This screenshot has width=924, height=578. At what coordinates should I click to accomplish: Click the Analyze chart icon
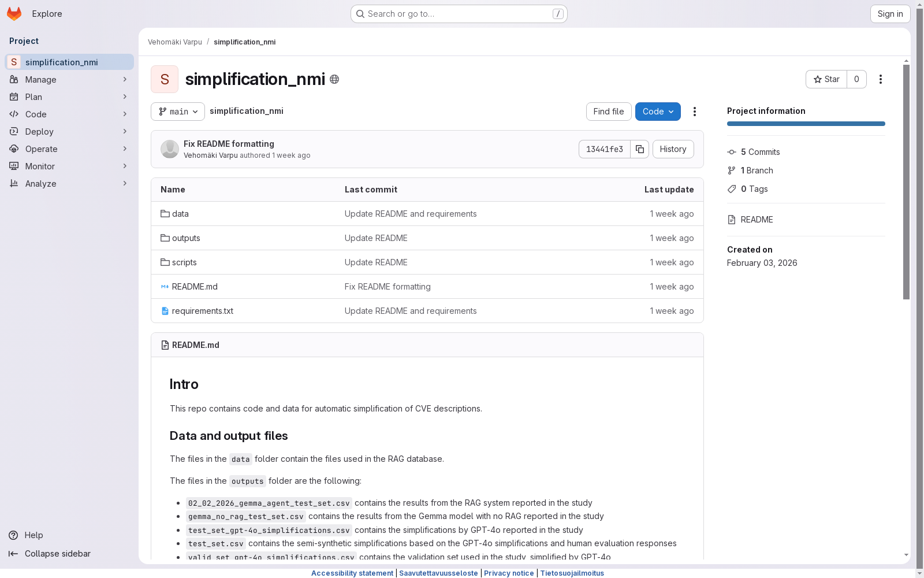click(x=14, y=183)
